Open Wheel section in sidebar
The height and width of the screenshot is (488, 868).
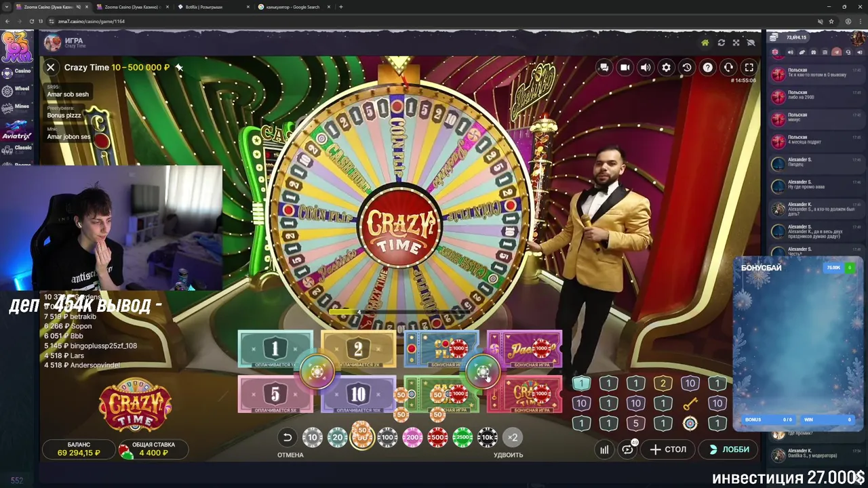coord(16,89)
